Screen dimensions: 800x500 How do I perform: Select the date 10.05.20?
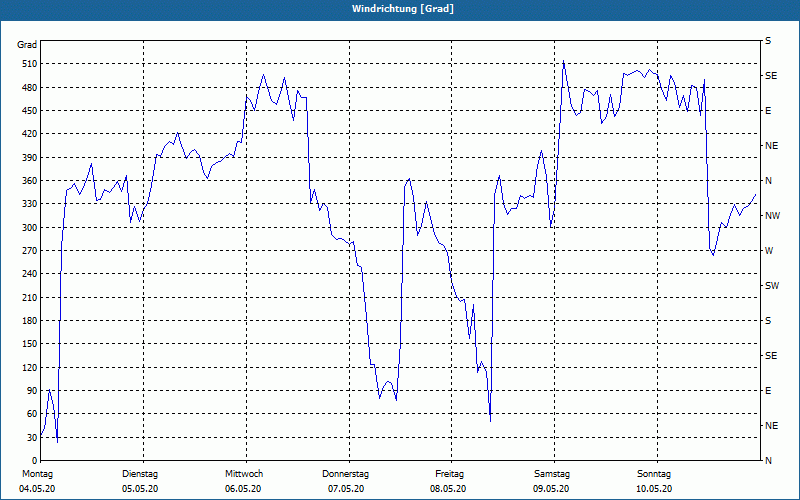click(x=655, y=489)
